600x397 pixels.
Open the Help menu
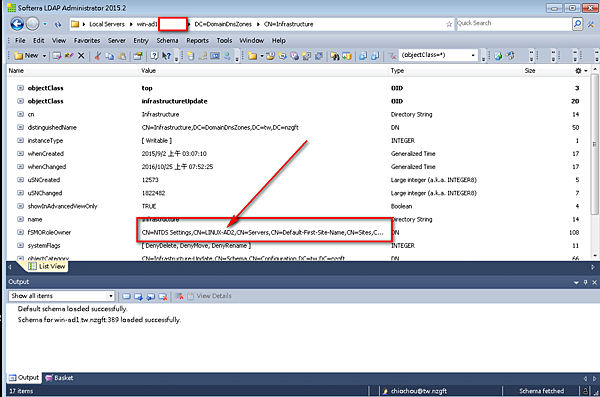tap(279, 40)
